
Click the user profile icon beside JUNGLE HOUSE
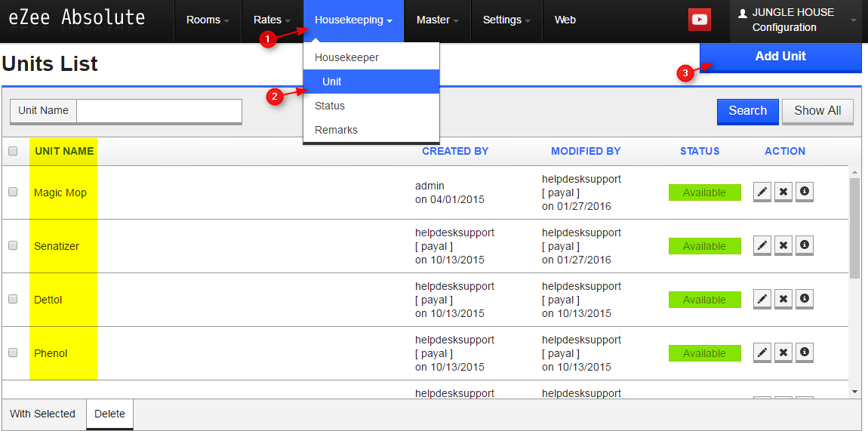[x=743, y=14]
